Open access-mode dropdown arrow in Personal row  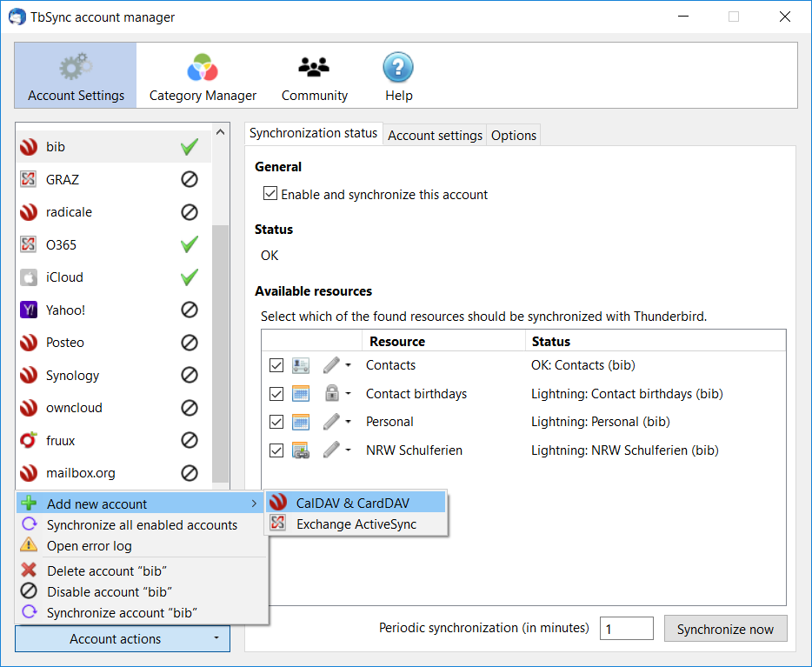coord(349,422)
